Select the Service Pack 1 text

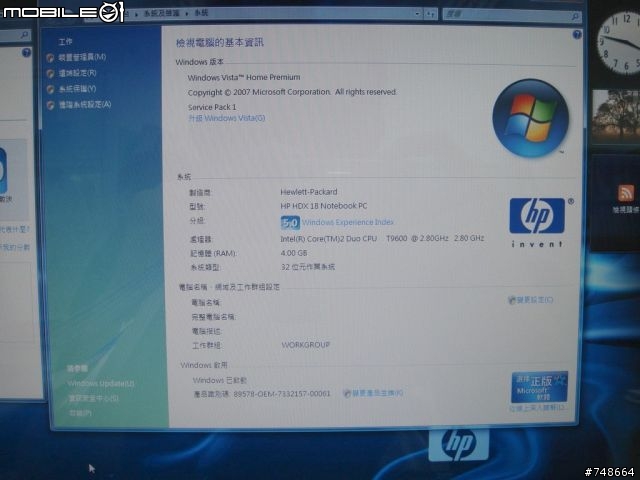tap(212, 107)
